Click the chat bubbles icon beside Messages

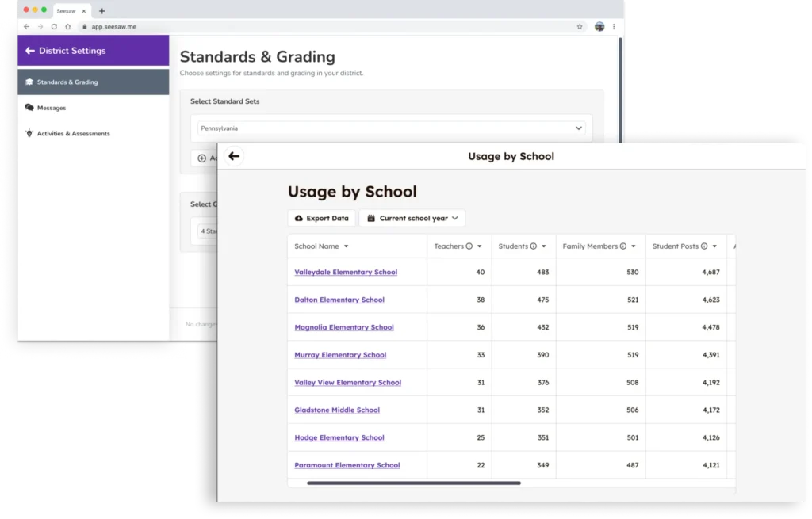point(29,108)
